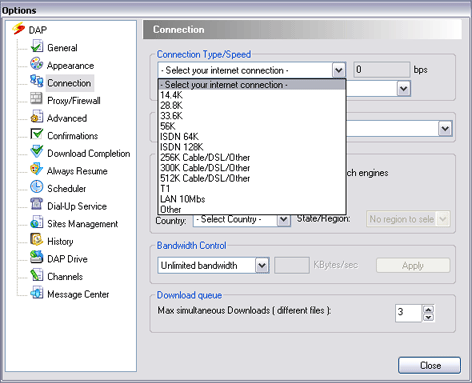Choose ISDN 64K from the list
Viewport: 472px width, 383px height.
(252, 136)
